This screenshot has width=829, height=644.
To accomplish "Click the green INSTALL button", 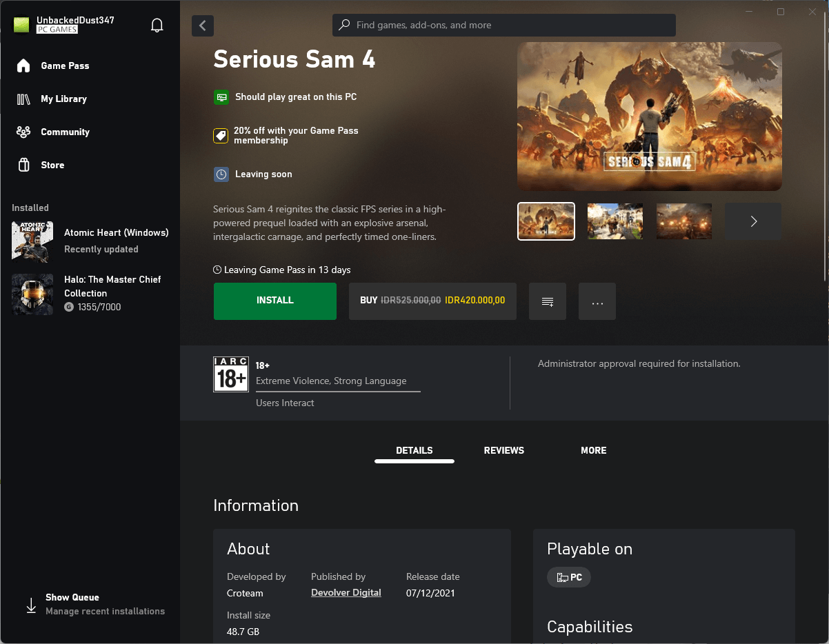I will click(275, 301).
